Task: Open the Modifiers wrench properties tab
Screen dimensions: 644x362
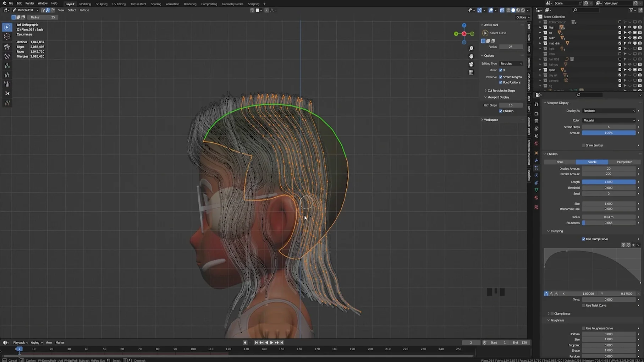Action: coord(536,160)
